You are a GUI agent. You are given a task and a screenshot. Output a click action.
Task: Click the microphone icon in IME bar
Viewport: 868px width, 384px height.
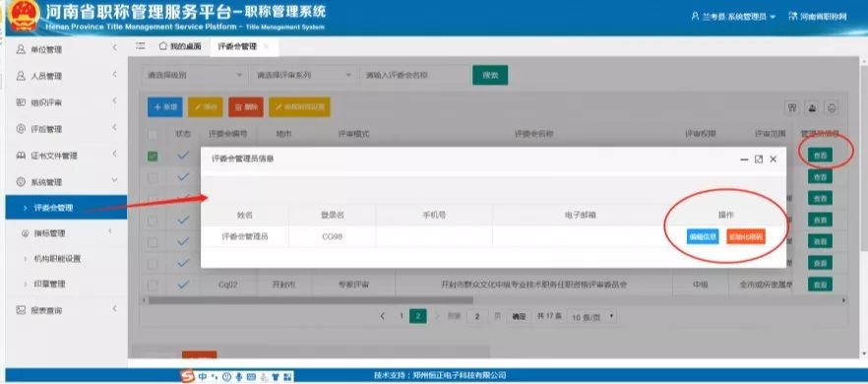[x=238, y=377]
